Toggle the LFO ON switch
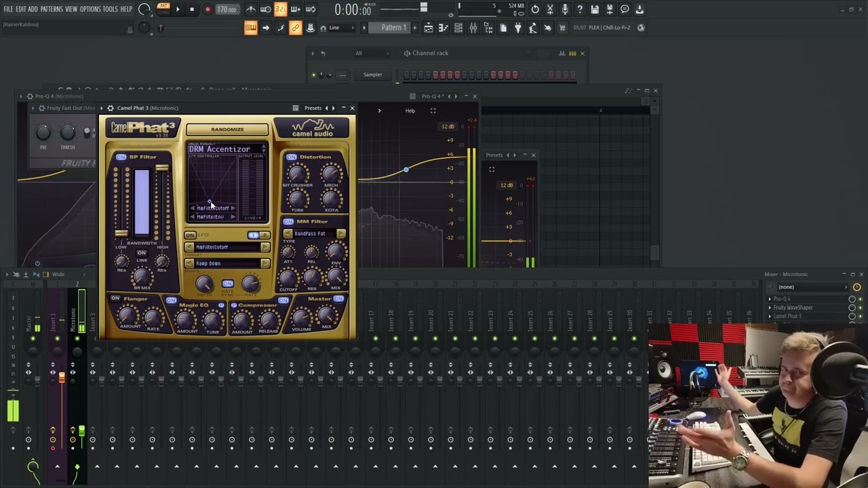868x488 pixels. pyautogui.click(x=191, y=235)
